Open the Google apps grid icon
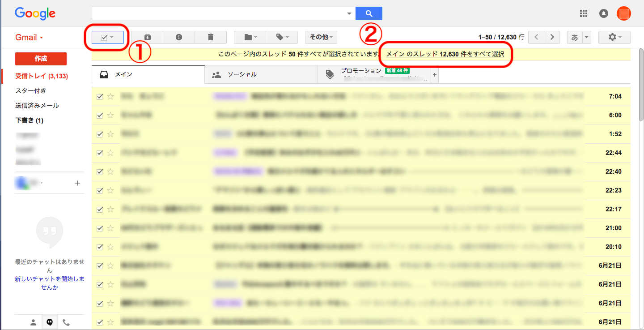 [583, 13]
